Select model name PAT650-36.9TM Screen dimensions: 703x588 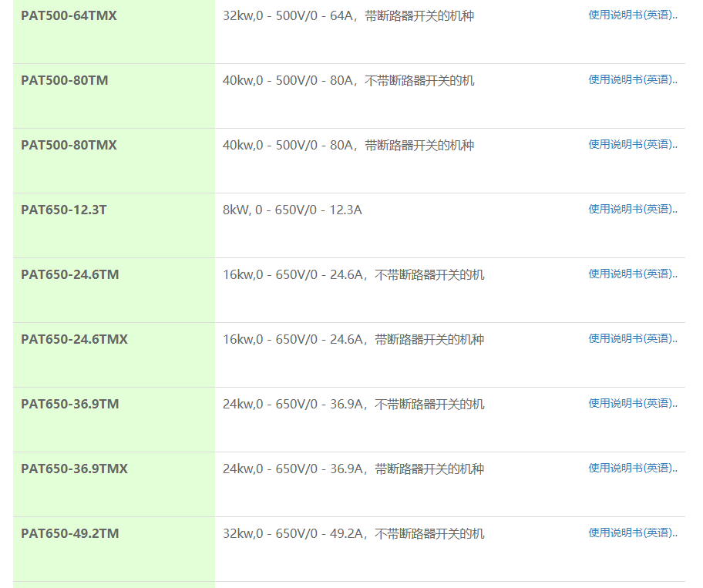coord(70,405)
